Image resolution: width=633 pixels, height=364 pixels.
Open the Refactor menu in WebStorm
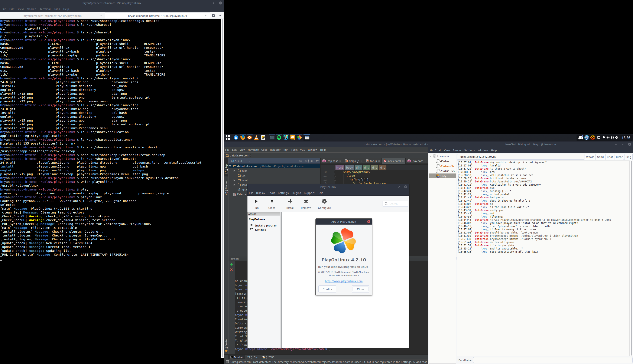[x=275, y=150]
